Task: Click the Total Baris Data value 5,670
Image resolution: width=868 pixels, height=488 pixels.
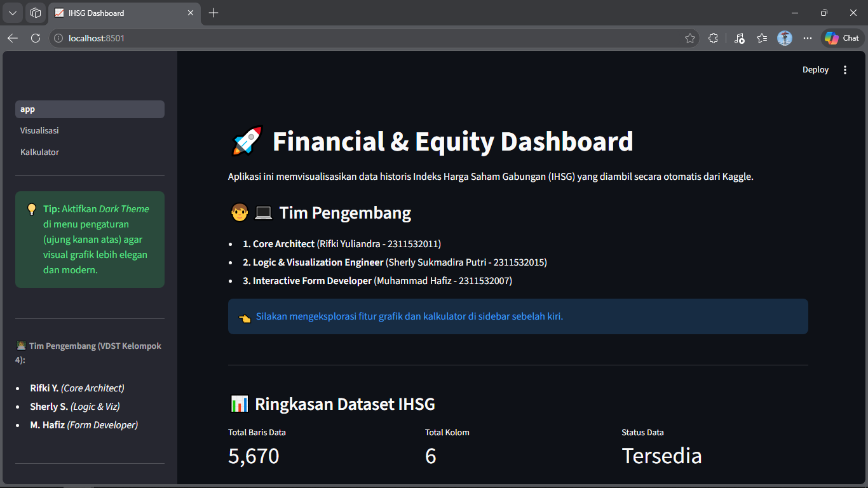Action: [x=254, y=456]
